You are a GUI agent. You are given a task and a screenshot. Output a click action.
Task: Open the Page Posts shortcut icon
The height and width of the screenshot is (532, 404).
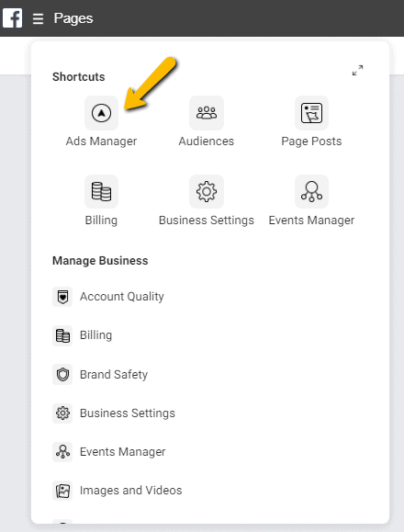pyautogui.click(x=311, y=113)
